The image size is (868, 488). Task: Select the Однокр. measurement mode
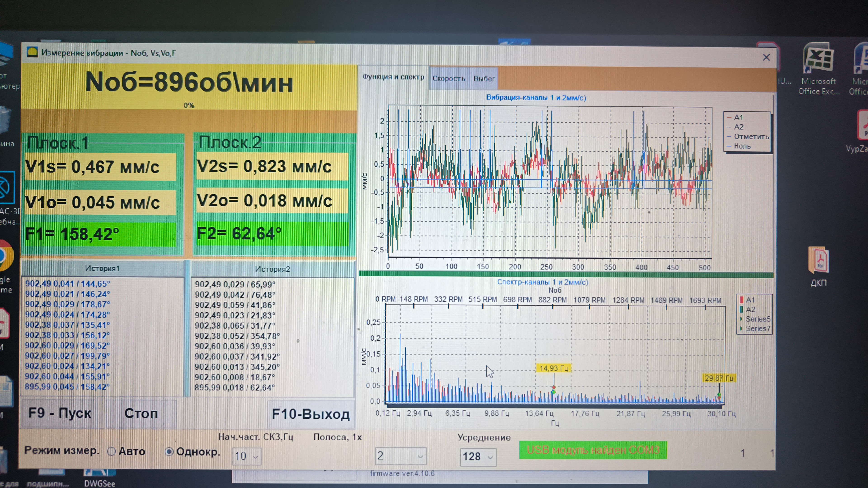(x=192, y=452)
